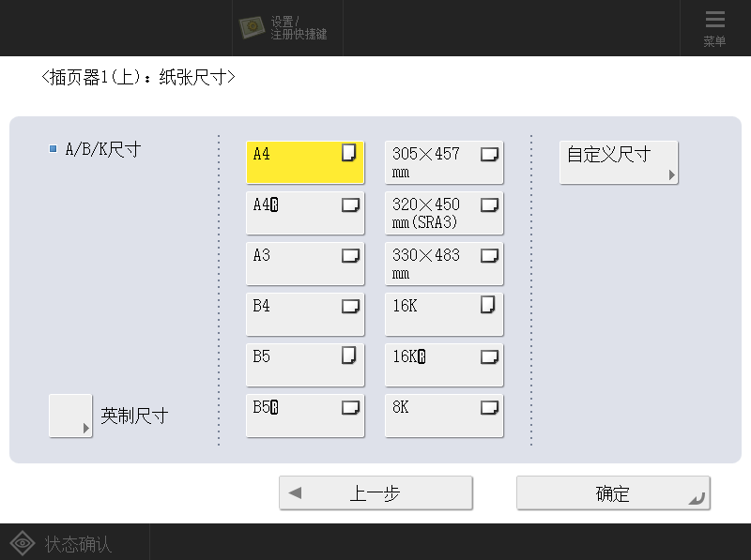This screenshot has height=560, width=751.
Task: Click the B5 portrait paper icon
Action: (349, 356)
